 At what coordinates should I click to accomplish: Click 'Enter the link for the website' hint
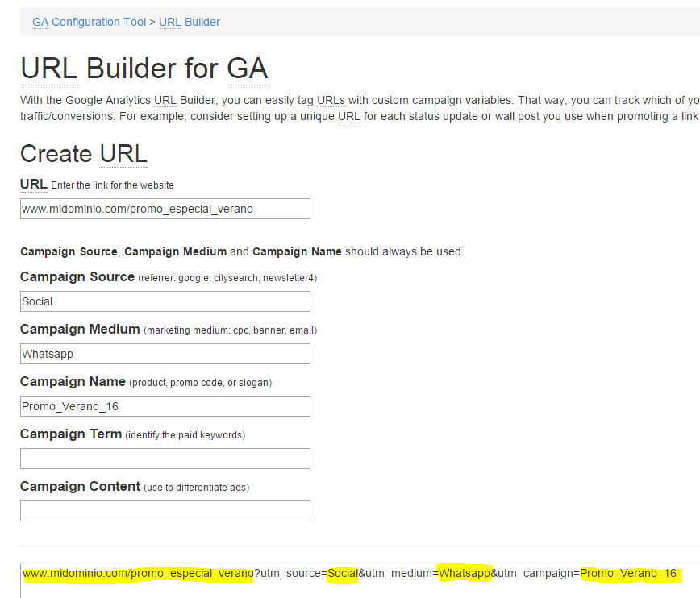tap(113, 185)
